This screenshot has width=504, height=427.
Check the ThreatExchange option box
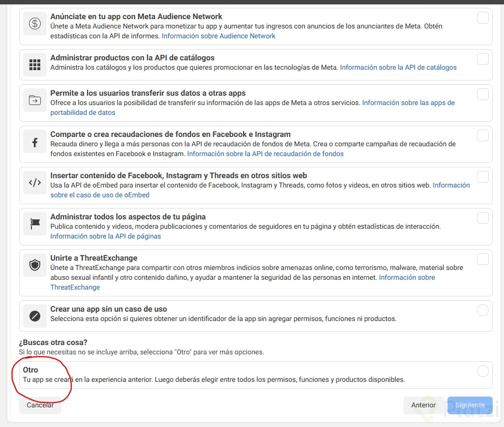pos(482,259)
